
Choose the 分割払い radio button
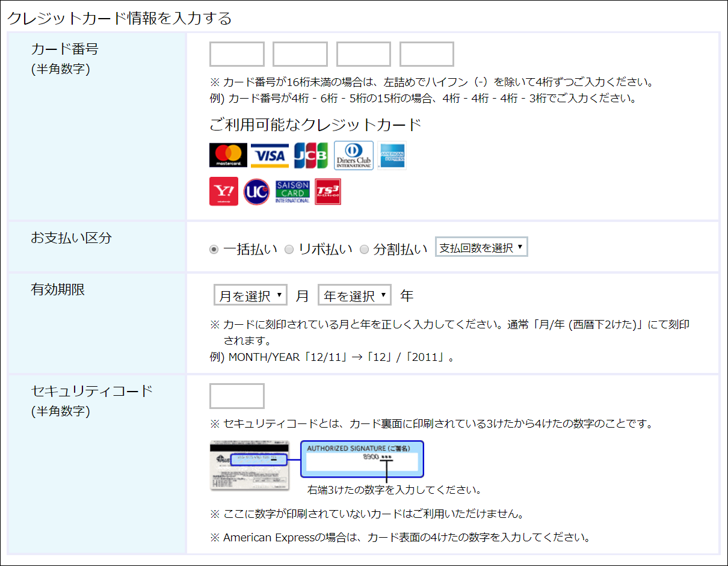click(x=364, y=250)
